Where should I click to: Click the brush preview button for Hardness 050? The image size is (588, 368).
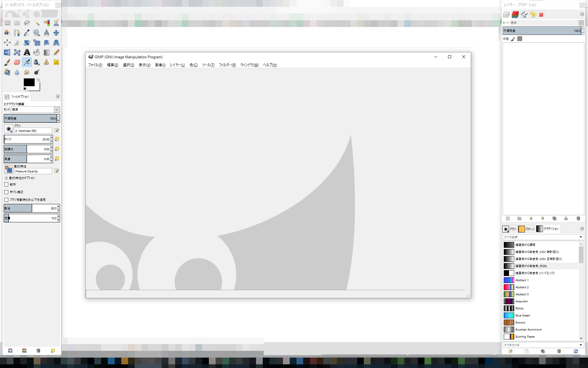pos(9,129)
